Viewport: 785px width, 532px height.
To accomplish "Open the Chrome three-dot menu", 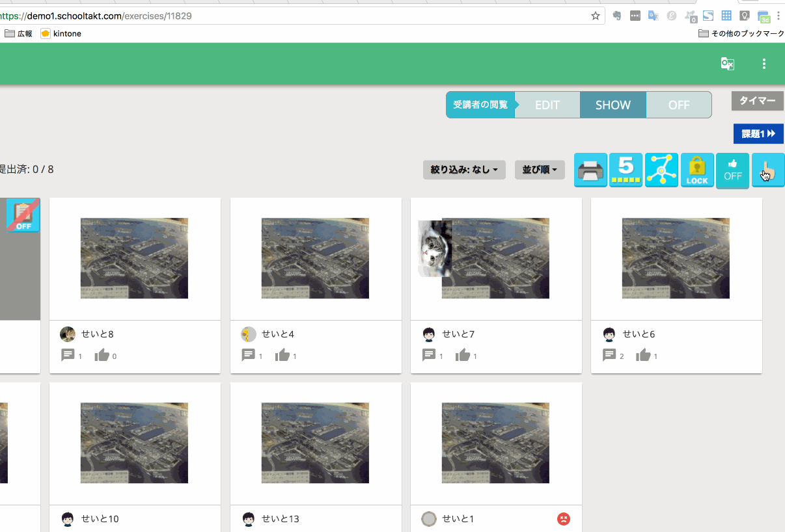I will 778,16.
